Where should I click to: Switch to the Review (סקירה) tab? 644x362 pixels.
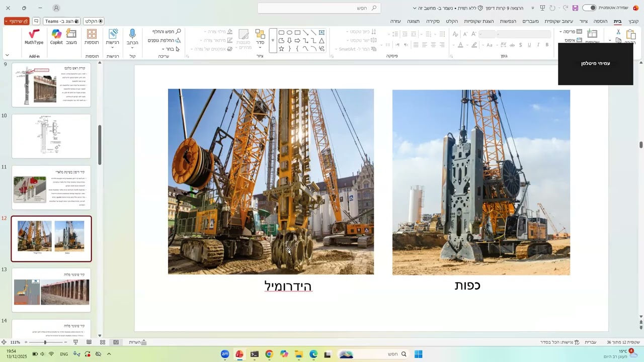click(433, 21)
